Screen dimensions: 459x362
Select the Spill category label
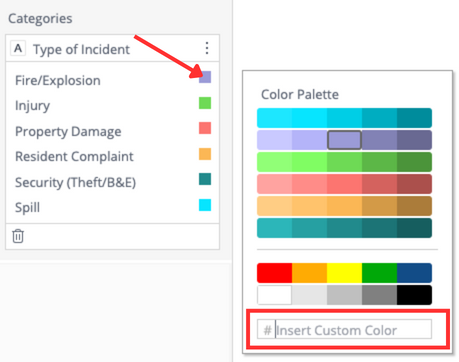27,207
